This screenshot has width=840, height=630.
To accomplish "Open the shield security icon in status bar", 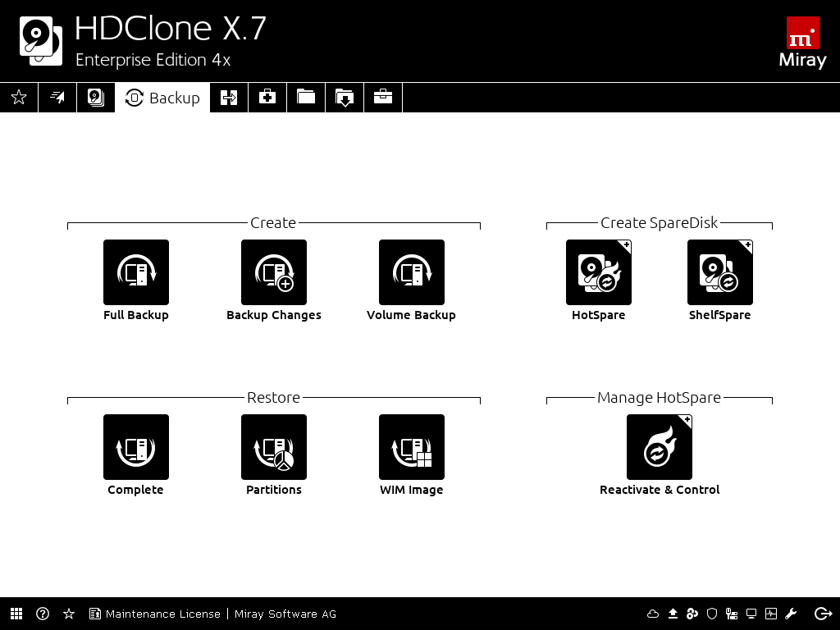I will [712, 614].
